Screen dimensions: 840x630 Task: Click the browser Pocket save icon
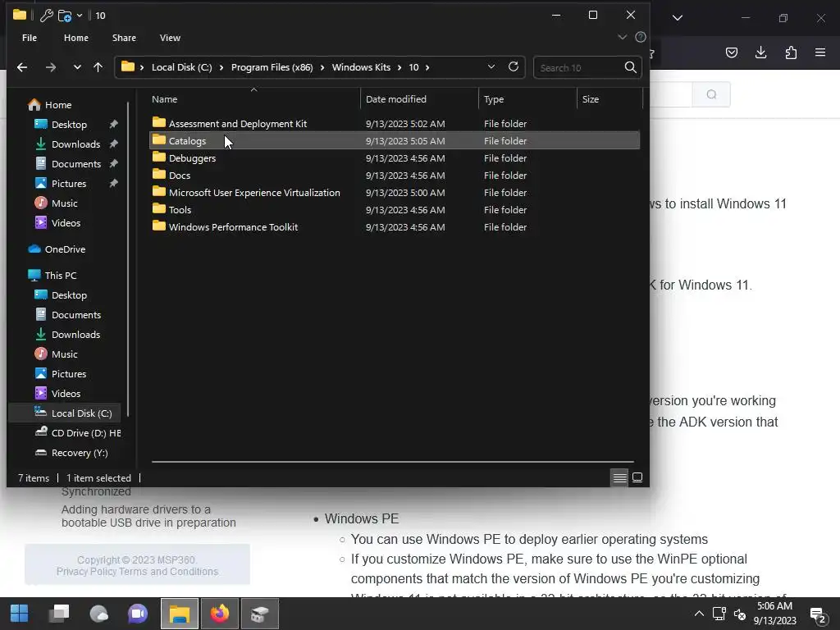731,52
